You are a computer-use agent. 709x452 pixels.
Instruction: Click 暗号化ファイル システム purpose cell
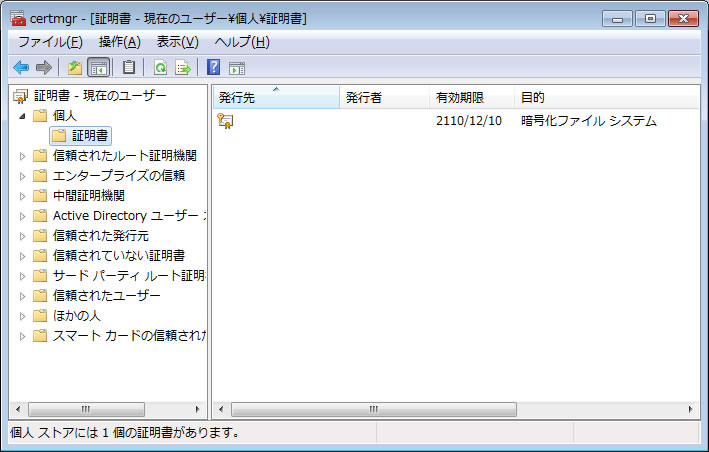point(589,121)
